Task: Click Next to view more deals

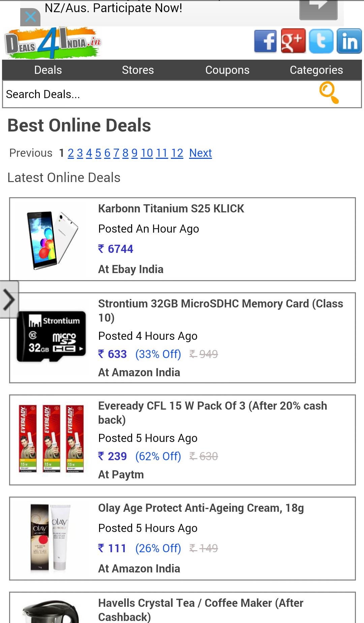Action: point(201,153)
